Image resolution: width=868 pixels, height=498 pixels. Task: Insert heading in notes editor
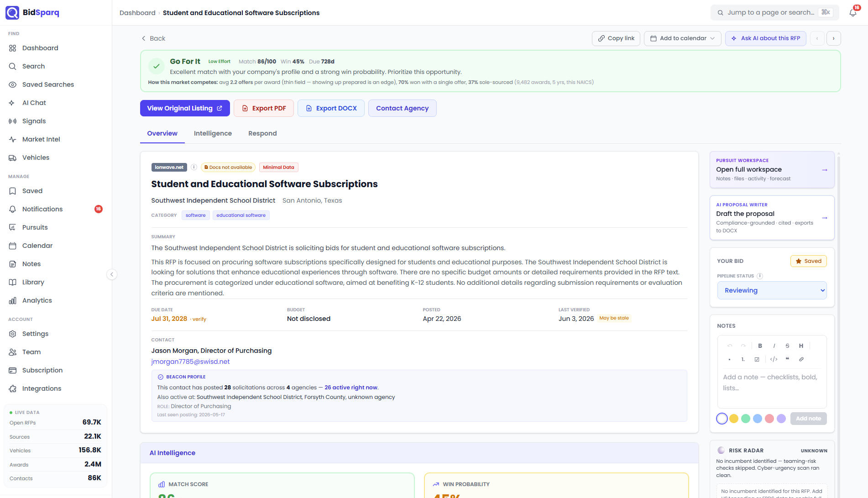(x=801, y=346)
